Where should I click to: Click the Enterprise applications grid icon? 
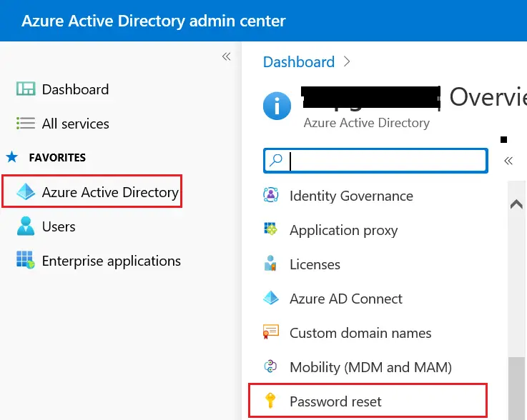point(26,260)
